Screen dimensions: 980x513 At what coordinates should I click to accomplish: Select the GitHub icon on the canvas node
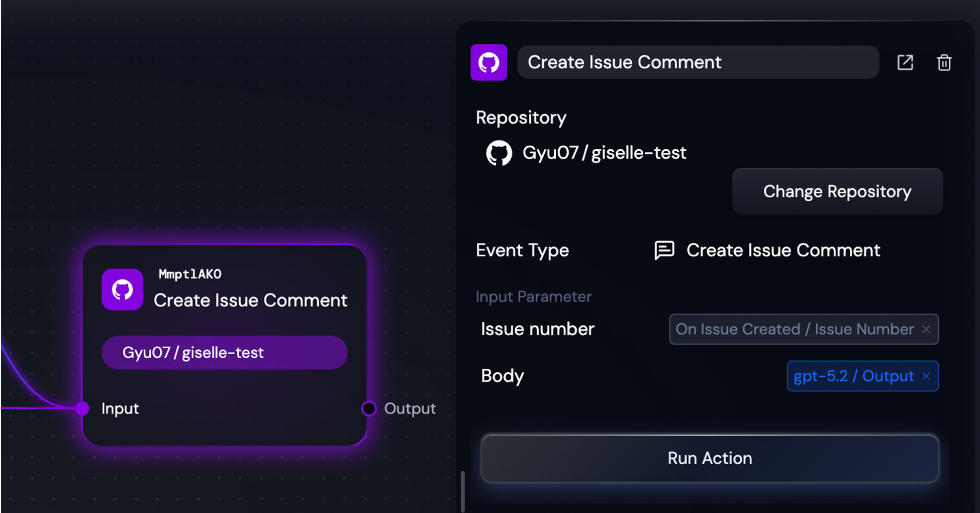[x=122, y=289]
